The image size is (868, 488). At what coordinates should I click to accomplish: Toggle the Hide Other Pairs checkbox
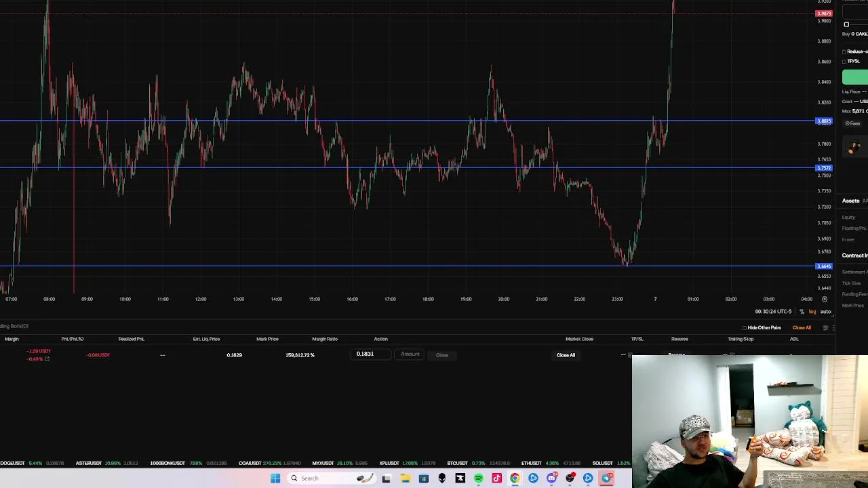(x=744, y=328)
